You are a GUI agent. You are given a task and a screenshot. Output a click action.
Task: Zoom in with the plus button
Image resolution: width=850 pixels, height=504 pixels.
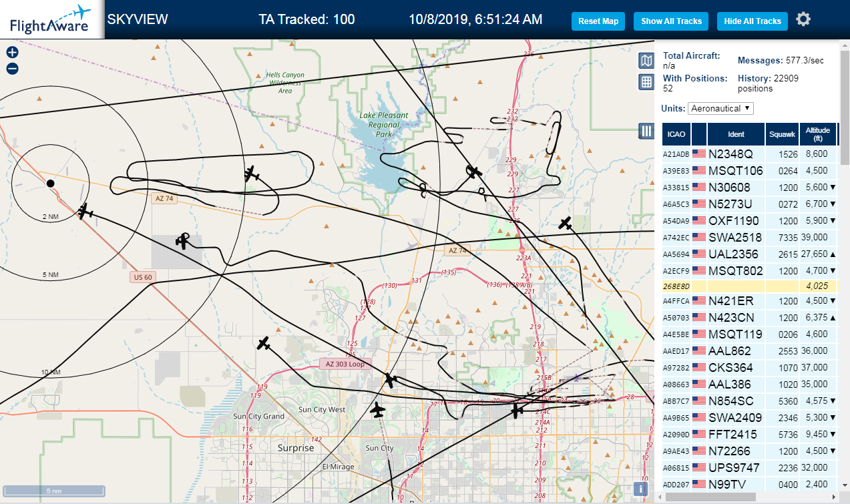[x=13, y=52]
